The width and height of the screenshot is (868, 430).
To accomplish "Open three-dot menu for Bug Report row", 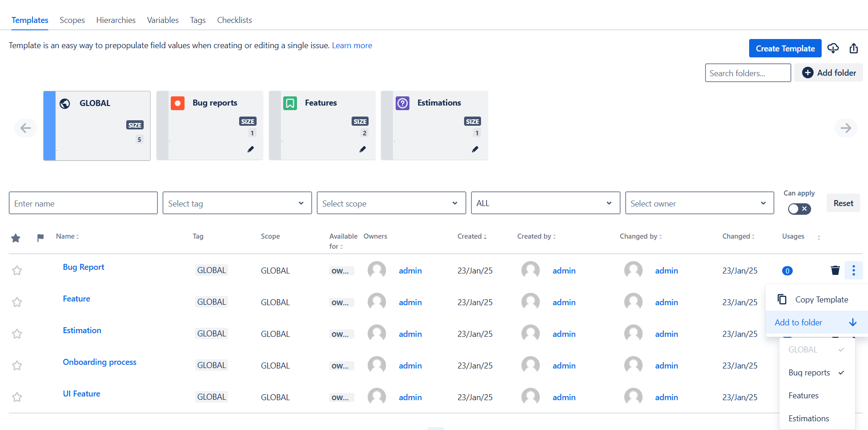I will tap(853, 270).
